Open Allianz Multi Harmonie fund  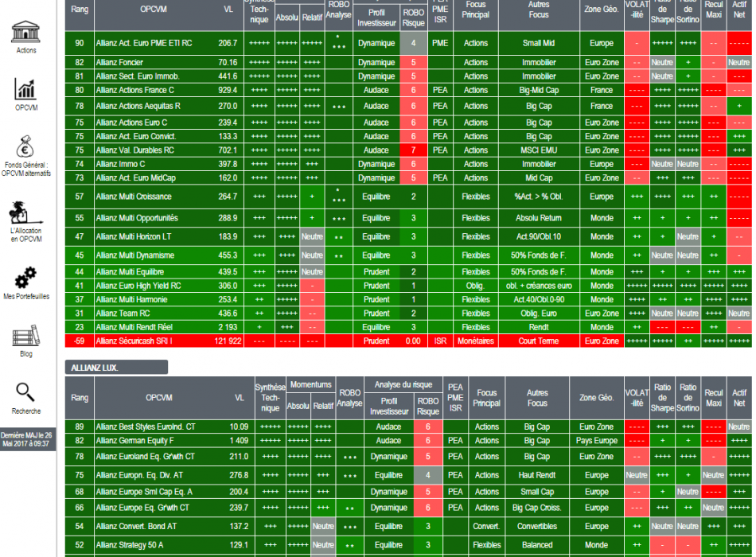131,299
